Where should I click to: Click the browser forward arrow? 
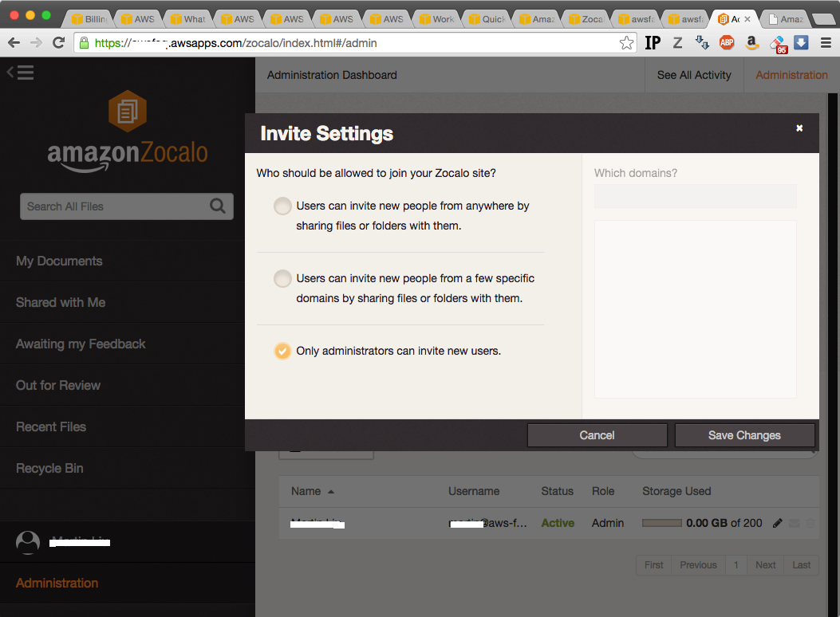[x=36, y=43]
